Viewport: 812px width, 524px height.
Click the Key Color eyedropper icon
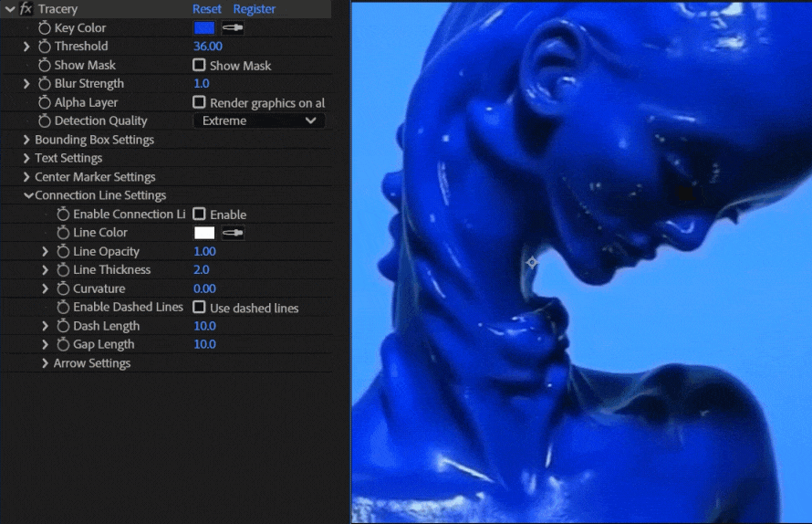click(233, 28)
